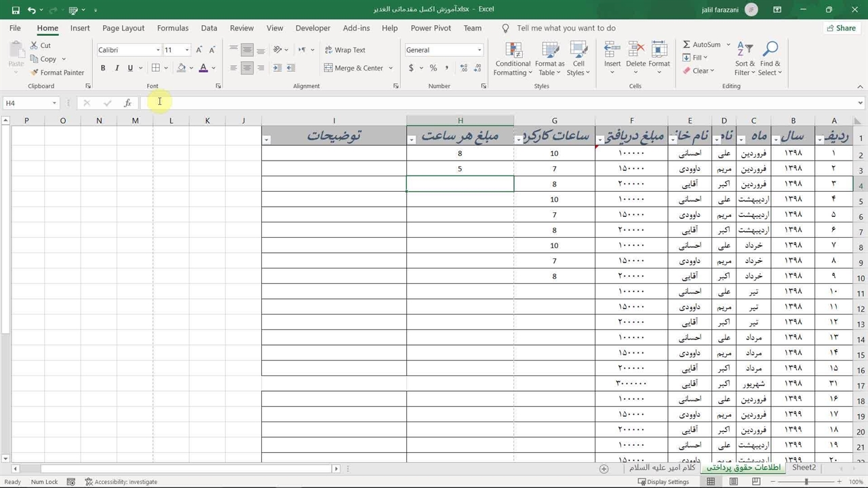
Task: Expand the Number Format dropdown
Action: (479, 50)
